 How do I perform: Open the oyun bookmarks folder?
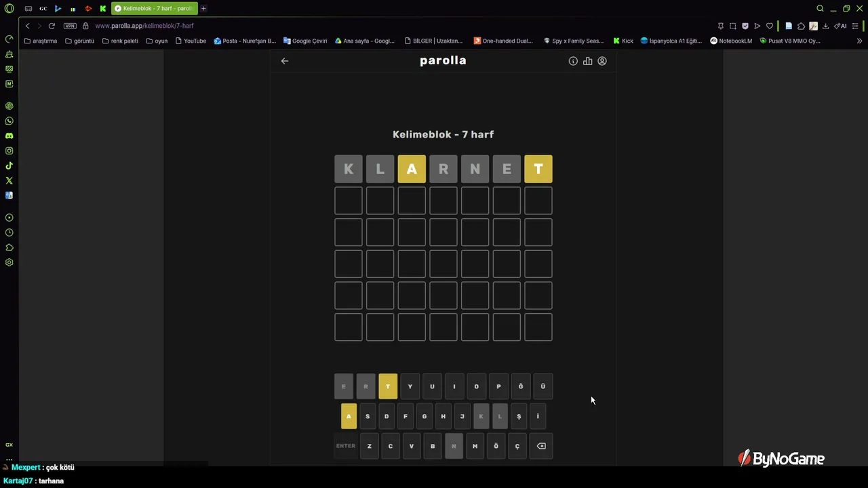coord(157,41)
